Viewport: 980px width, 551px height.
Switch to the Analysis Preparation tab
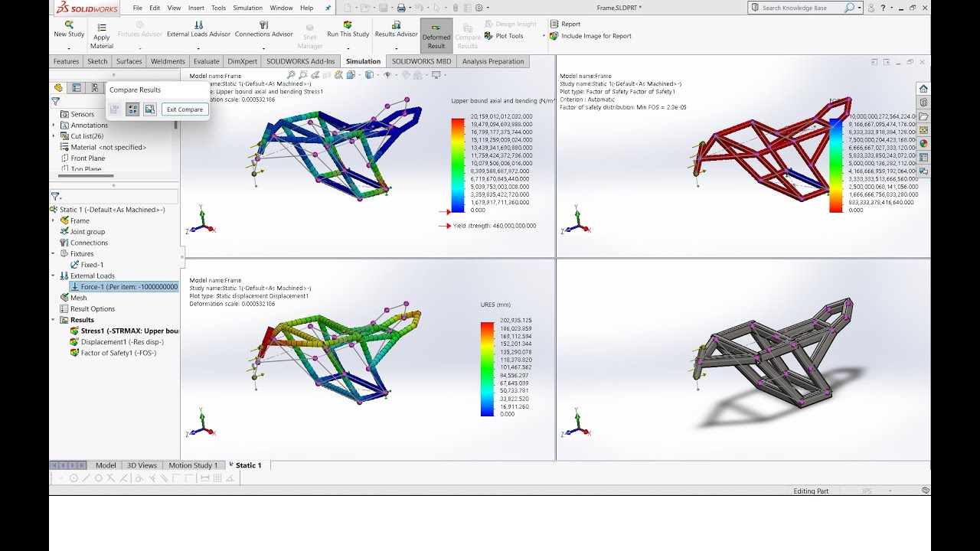tap(493, 61)
